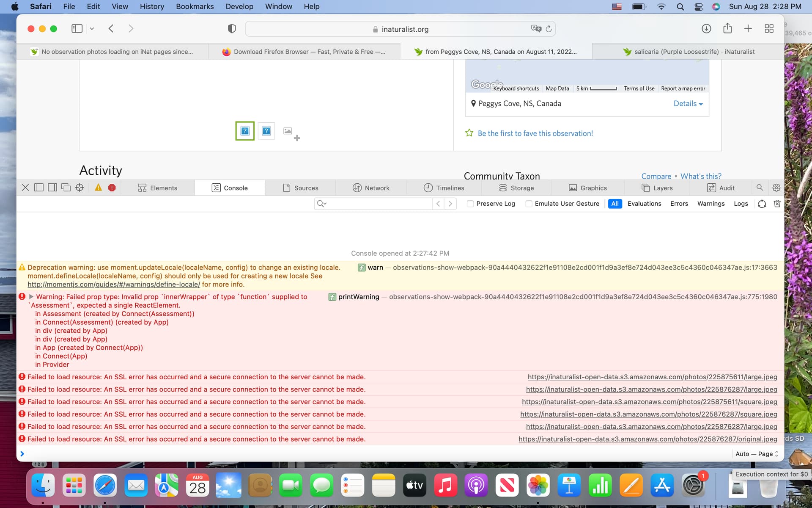Switch to Download Firefox Browser tab

pos(304,52)
